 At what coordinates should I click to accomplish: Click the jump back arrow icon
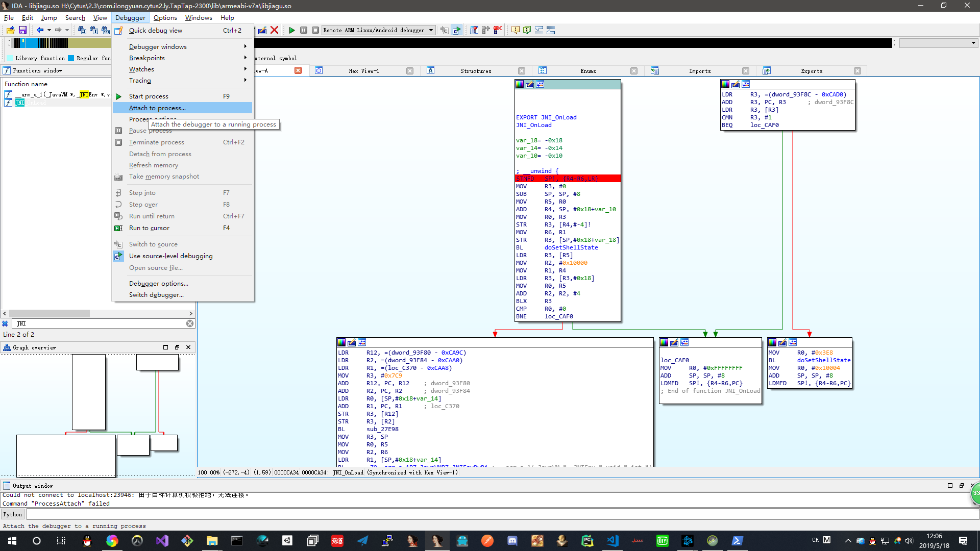(x=40, y=31)
